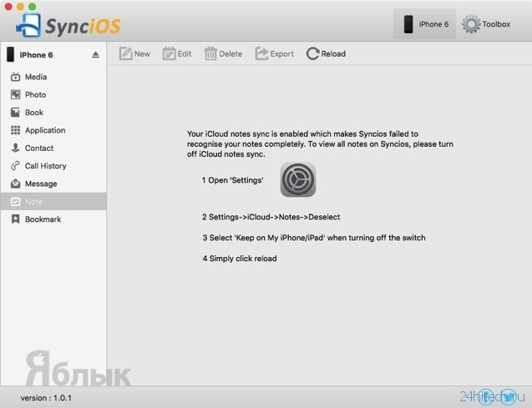Click the Edit toolbar label

coord(185,54)
